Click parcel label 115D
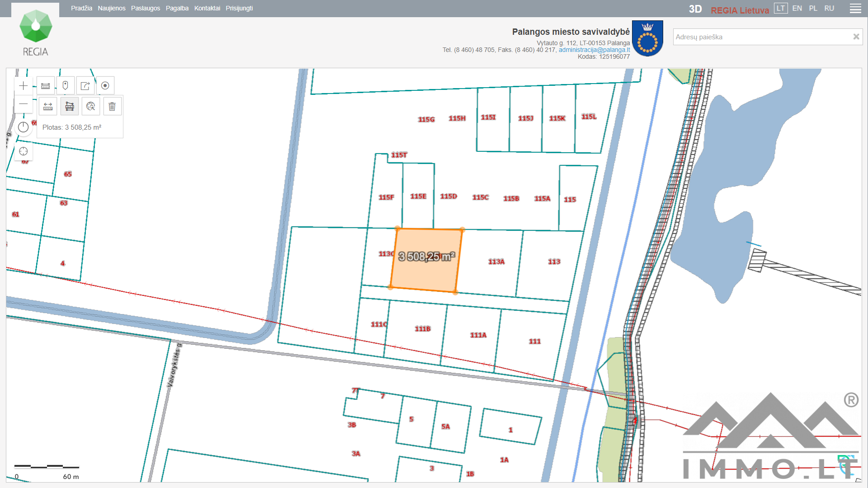 point(448,197)
